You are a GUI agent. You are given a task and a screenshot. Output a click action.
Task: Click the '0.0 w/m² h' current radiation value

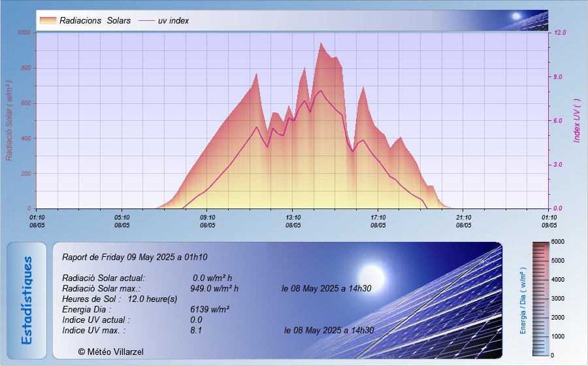(x=212, y=278)
